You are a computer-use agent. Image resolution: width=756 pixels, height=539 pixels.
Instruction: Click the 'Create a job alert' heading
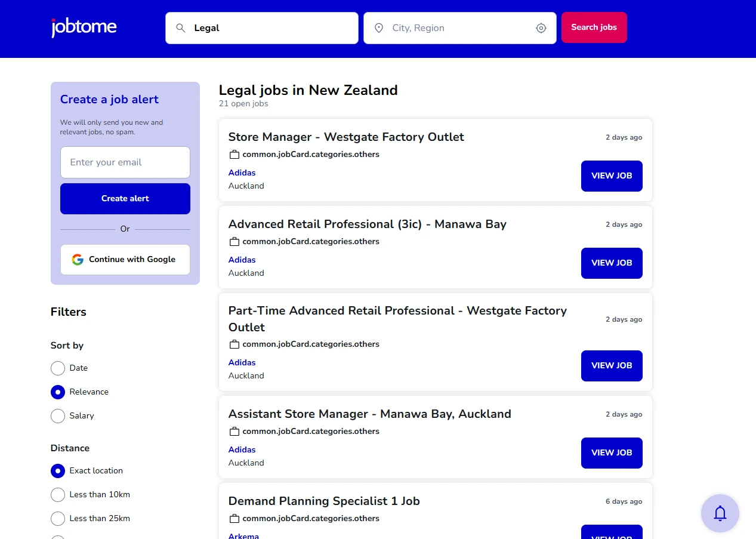(109, 100)
